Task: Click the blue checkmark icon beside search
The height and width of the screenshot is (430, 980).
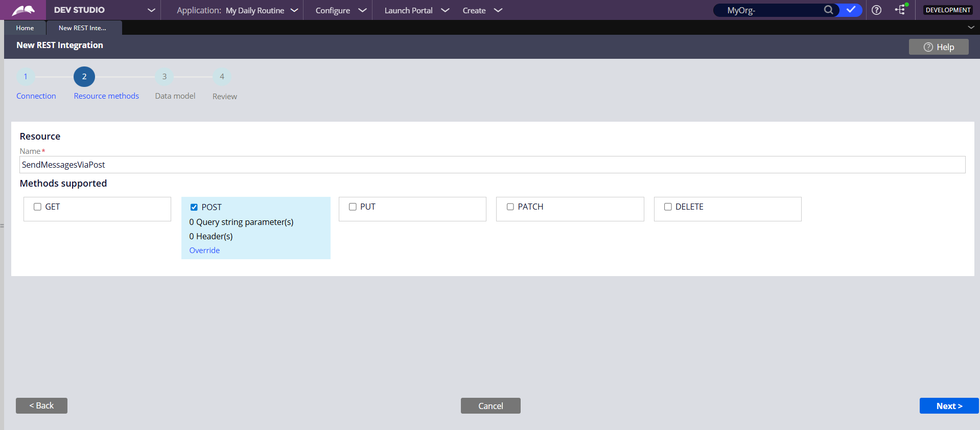Action: pyautogui.click(x=851, y=10)
